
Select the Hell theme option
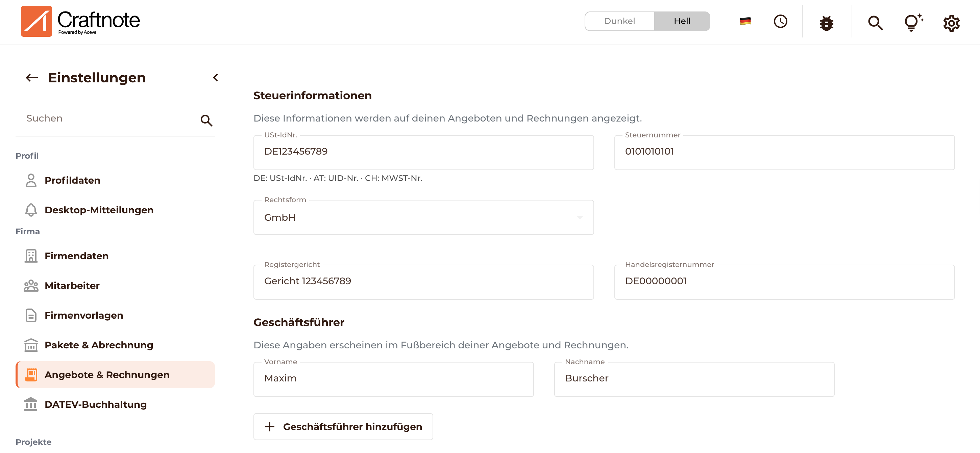(x=682, y=21)
